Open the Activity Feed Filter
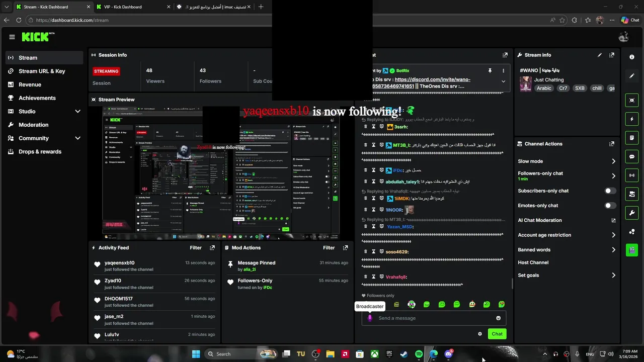The height and width of the screenshot is (362, 644). point(196,248)
